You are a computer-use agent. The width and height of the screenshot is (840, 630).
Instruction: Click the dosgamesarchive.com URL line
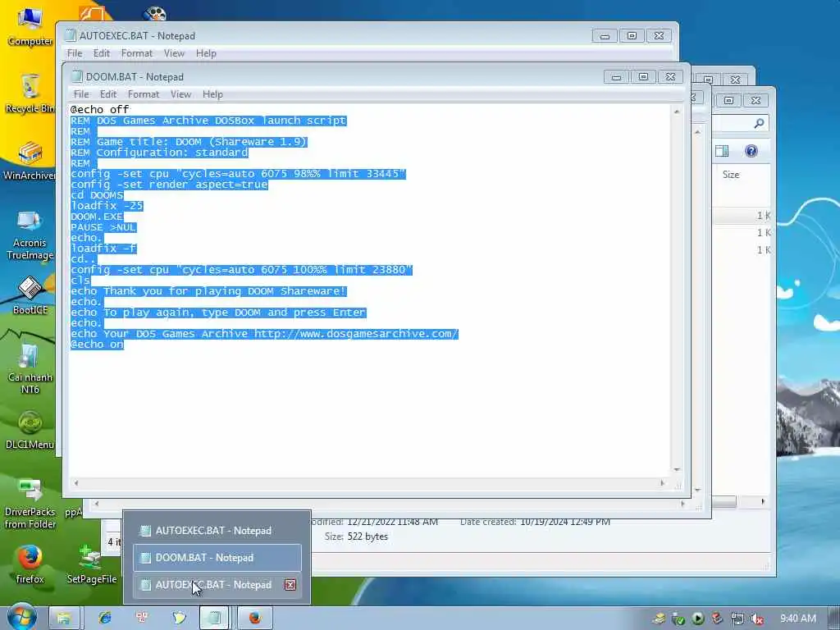tap(264, 334)
